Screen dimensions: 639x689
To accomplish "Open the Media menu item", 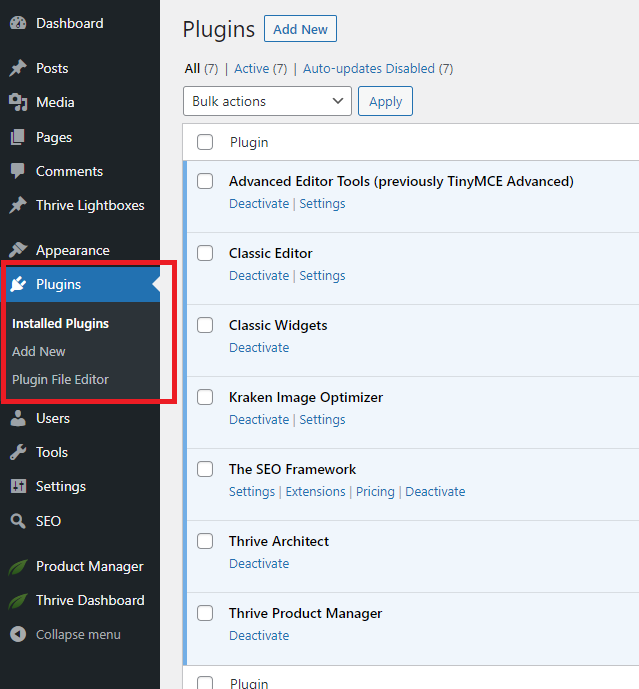I will (55, 102).
